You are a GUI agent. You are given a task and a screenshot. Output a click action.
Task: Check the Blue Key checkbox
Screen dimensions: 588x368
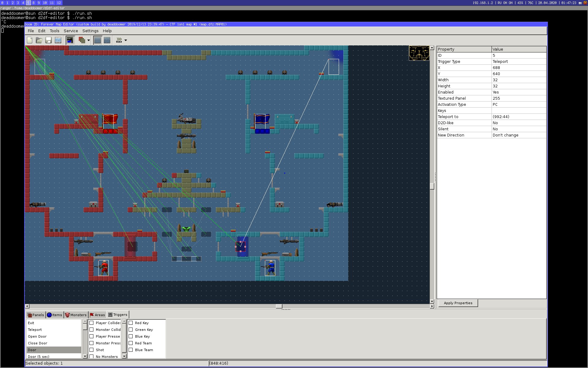click(131, 336)
